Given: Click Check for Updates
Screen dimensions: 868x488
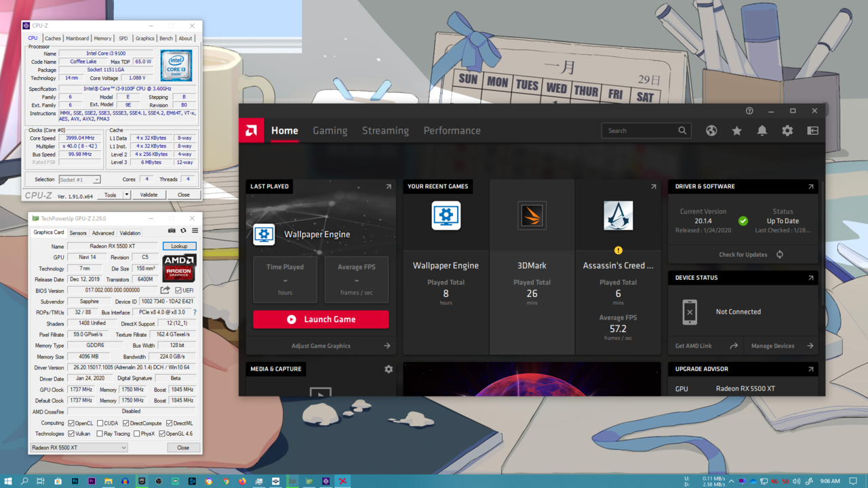Looking at the screenshot, I should click(743, 255).
